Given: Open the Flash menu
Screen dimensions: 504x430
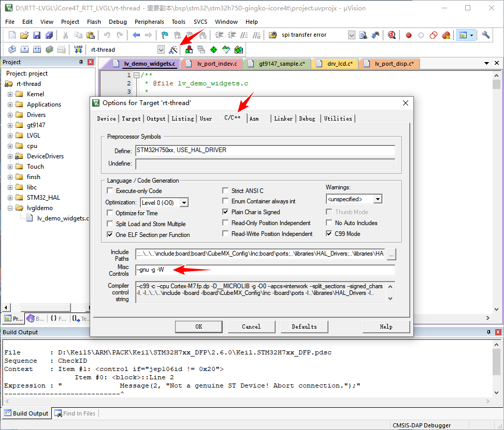Looking at the screenshot, I should 94,22.
